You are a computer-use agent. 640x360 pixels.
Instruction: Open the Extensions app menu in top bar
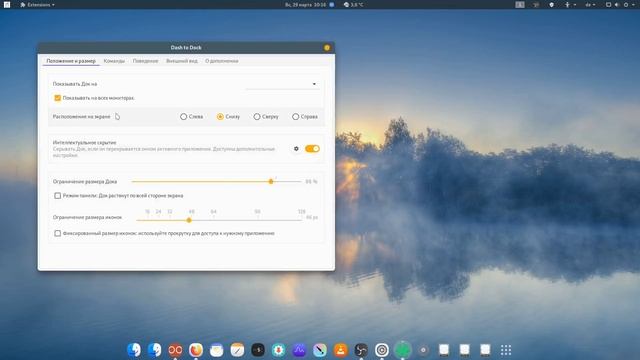point(37,4)
